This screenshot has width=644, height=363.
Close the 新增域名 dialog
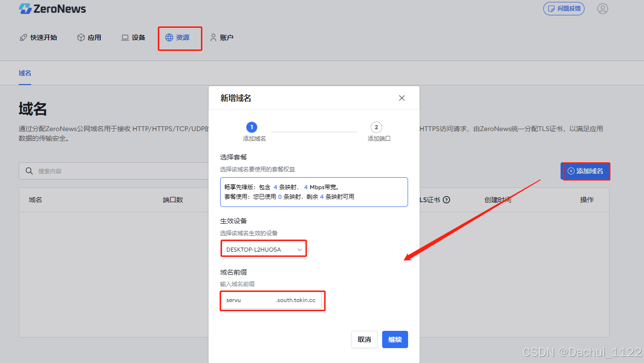click(x=402, y=98)
